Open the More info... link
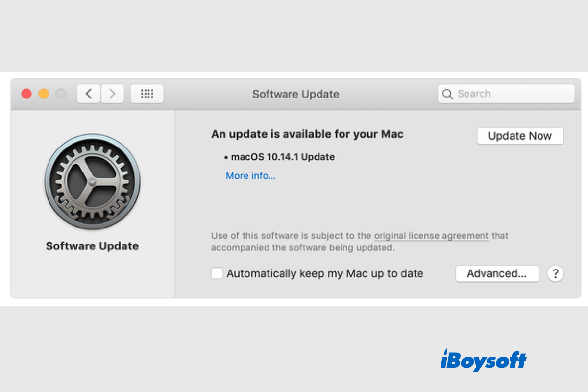 point(250,176)
